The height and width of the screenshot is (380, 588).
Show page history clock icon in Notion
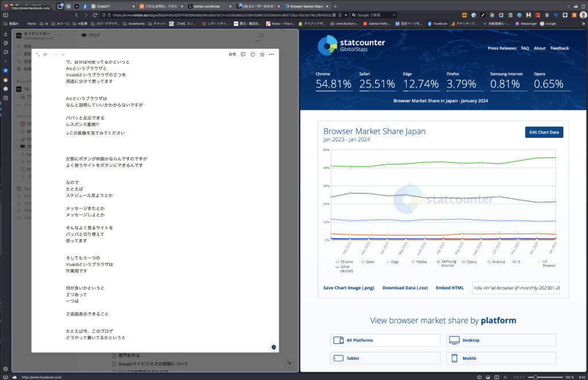253,55
